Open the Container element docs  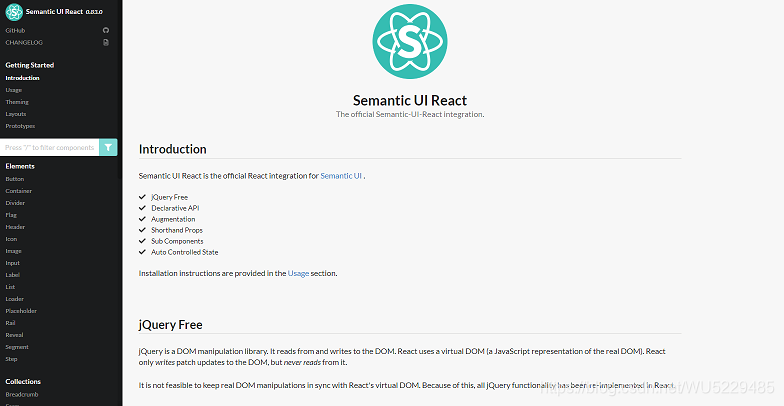[x=18, y=191]
